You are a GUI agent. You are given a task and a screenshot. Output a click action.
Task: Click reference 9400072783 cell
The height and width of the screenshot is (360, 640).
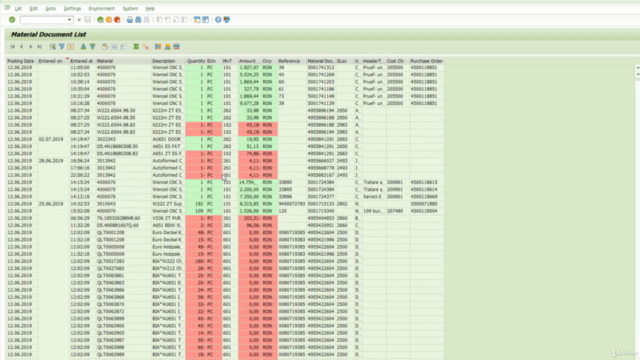coord(291,204)
